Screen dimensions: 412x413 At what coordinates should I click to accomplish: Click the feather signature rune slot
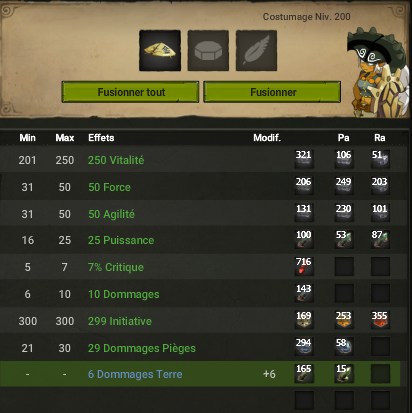(256, 51)
